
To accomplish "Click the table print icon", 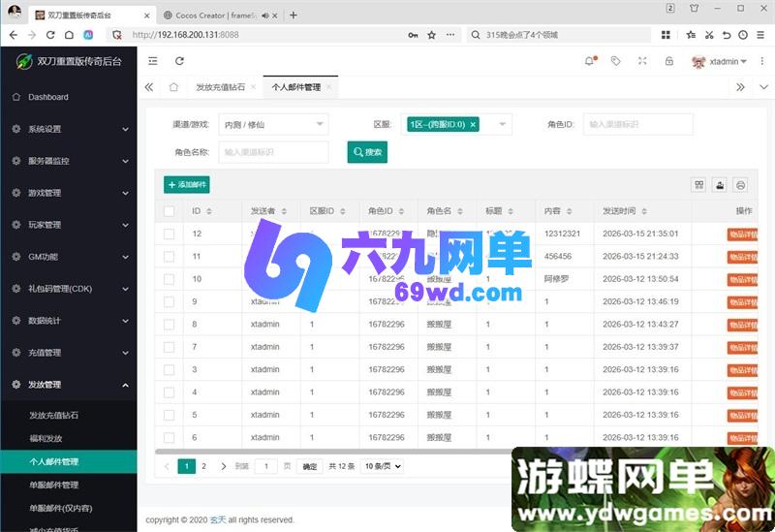I will 740,185.
